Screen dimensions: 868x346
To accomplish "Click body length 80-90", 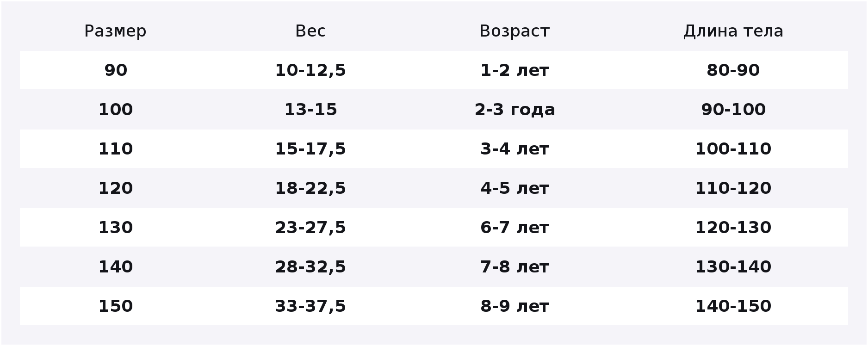I will (733, 70).
